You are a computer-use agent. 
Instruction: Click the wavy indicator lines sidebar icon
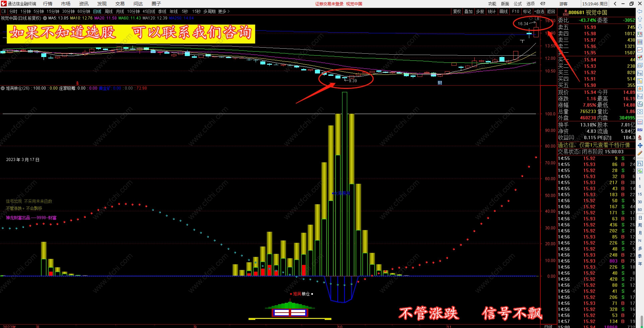(x=640, y=122)
